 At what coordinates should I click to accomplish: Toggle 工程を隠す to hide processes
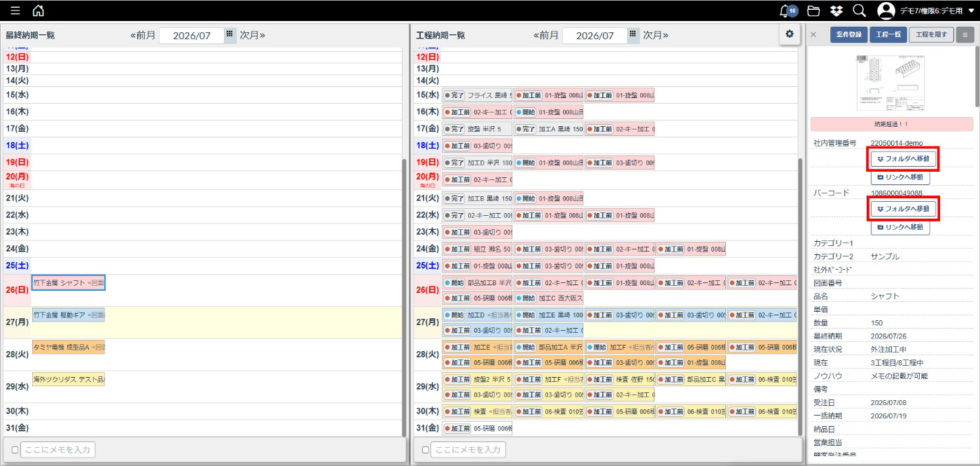click(x=931, y=35)
